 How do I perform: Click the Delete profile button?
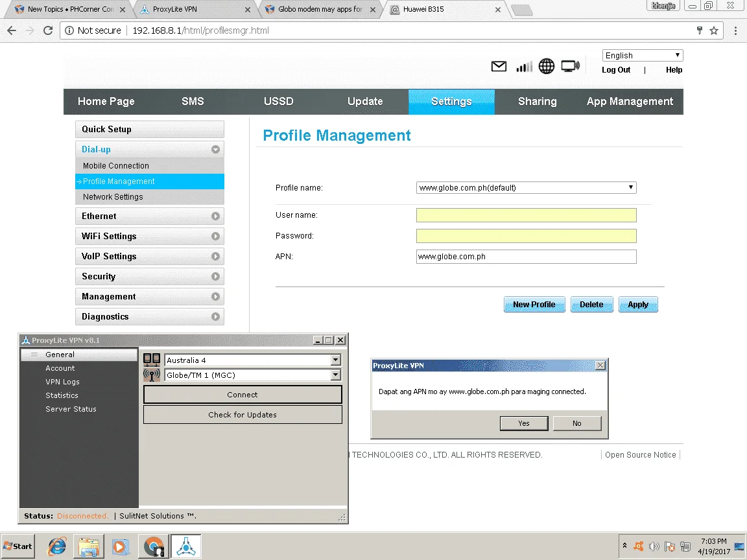[591, 304]
